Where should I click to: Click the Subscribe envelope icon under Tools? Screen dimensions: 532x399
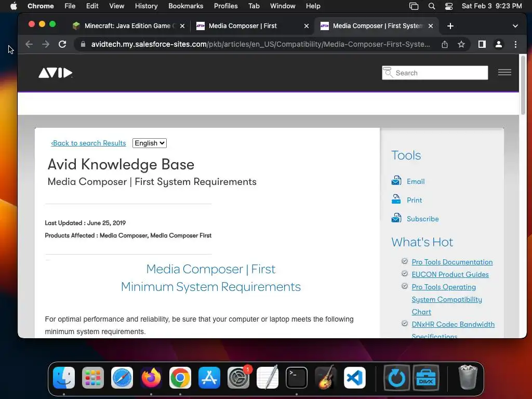click(396, 218)
